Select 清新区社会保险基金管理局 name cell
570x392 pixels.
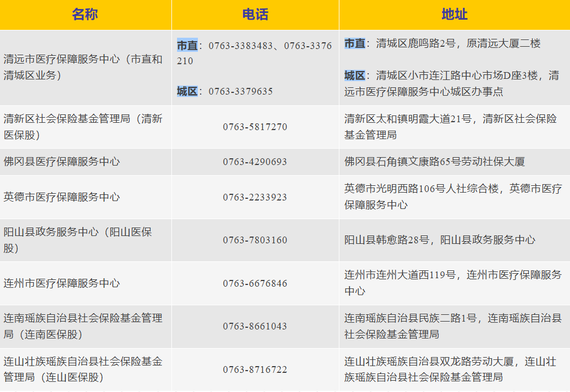click(x=83, y=127)
